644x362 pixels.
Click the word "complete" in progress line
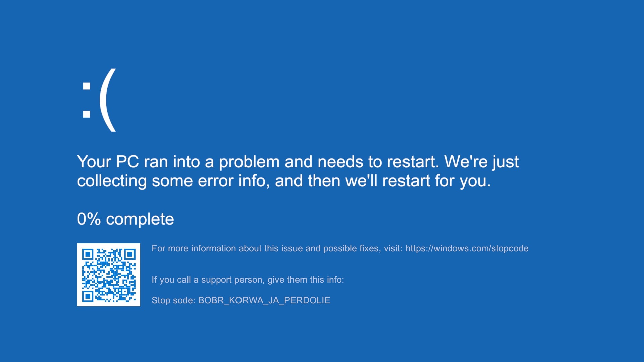pyautogui.click(x=140, y=220)
